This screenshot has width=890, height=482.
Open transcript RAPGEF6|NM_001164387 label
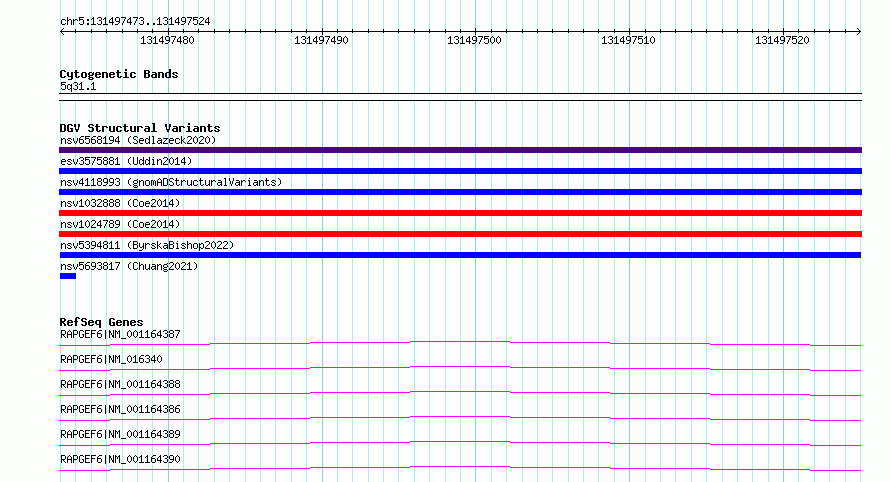pyautogui.click(x=120, y=334)
